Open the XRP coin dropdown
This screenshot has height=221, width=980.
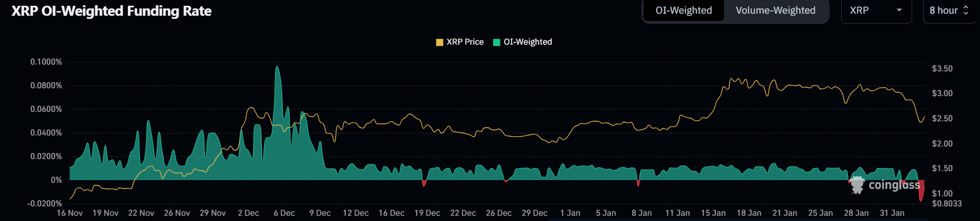click(x=876, y=10)
